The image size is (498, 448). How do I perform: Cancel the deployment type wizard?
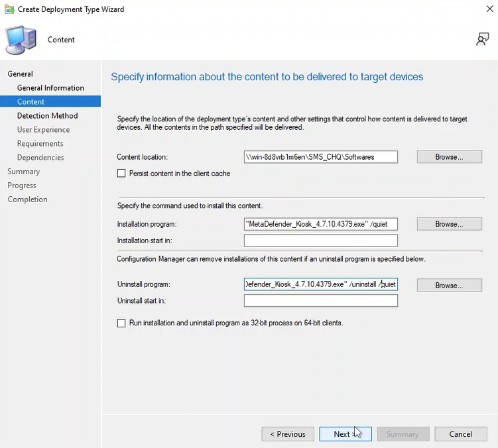tap(460, 434)
